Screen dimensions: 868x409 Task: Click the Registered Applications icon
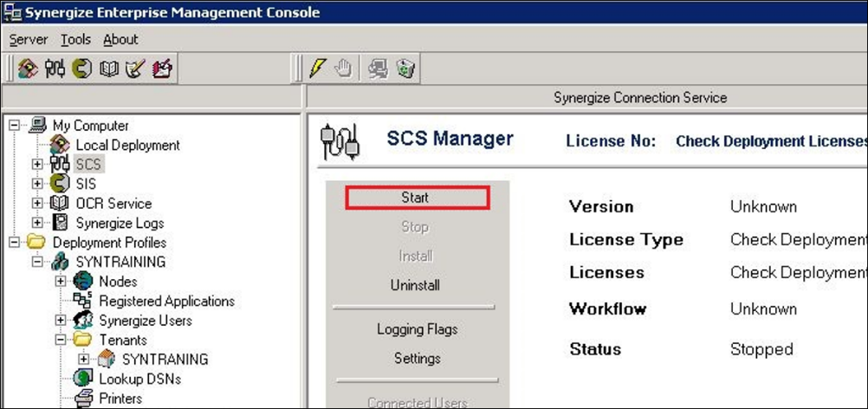[83, 301]
